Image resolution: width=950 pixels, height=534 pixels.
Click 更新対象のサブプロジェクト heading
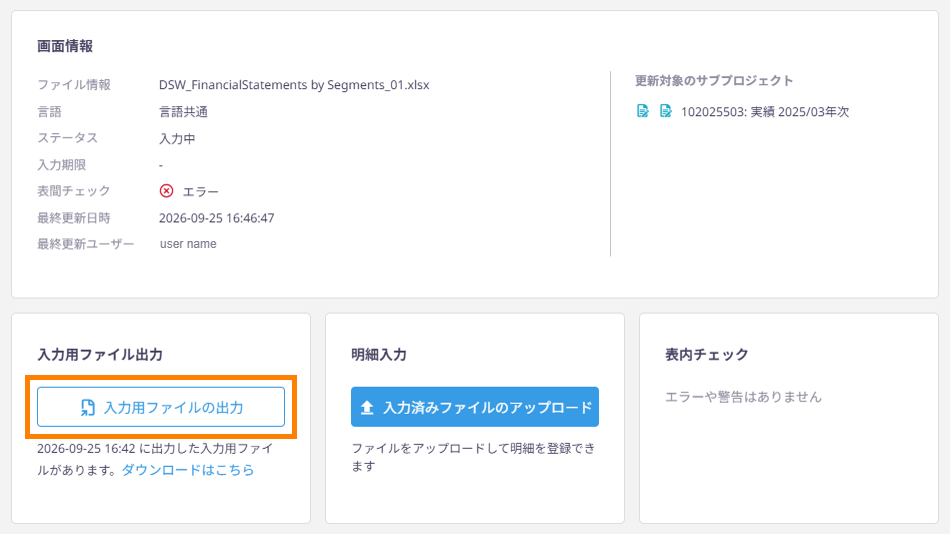coord(714,81)
